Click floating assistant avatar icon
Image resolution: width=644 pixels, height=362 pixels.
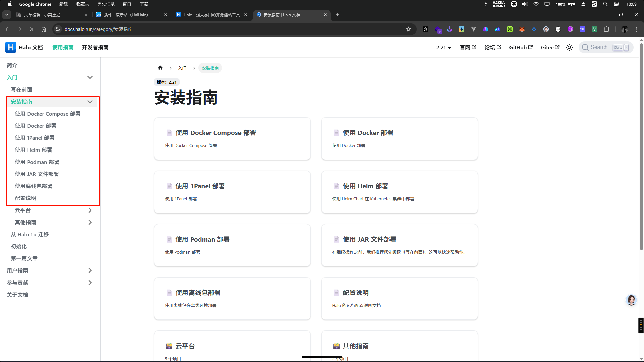pyautogui.click(x=631, y=300)
